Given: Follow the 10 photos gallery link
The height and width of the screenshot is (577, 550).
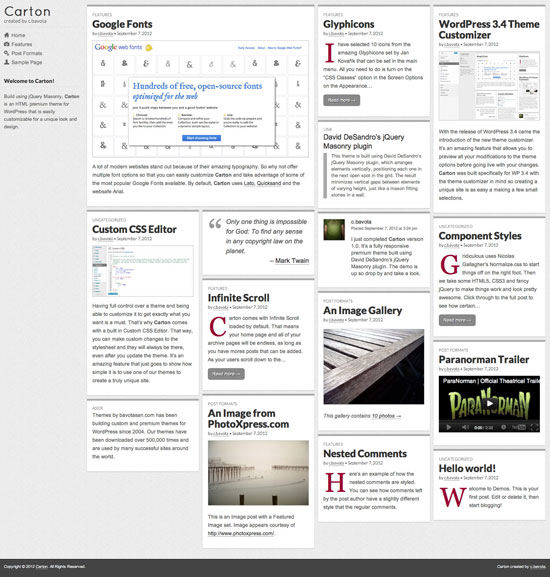Looking at the screenshot, I should 386,416.
